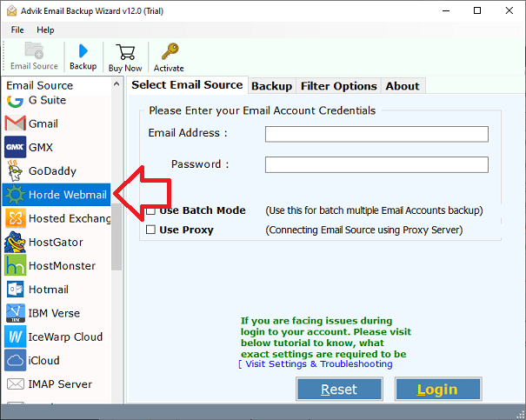Select the iCloud cloud icon
Image resolution: width=526 pixels, height=420 pixels.
coord(15,360)
